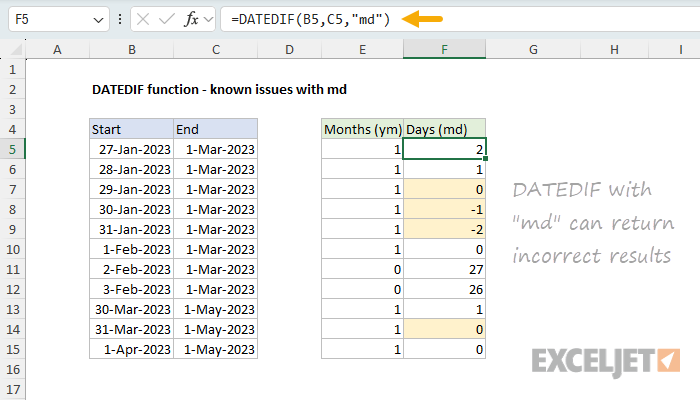Screen dimensions: 700x400
Task: Select Months cell showing 0 in row 12
Action: pyautogui.click(x=362, y=289)
